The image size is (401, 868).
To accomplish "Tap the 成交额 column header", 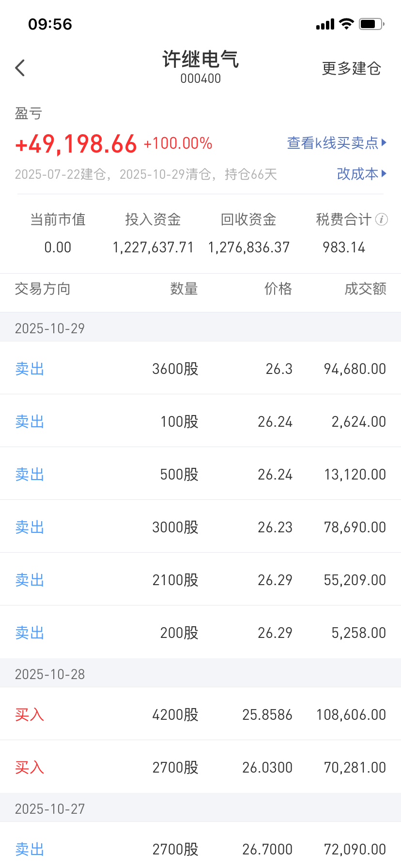I will pos(365,289).
